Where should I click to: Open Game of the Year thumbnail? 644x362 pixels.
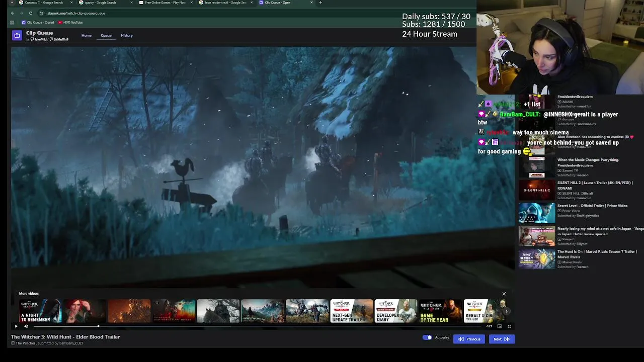point(440,311)
